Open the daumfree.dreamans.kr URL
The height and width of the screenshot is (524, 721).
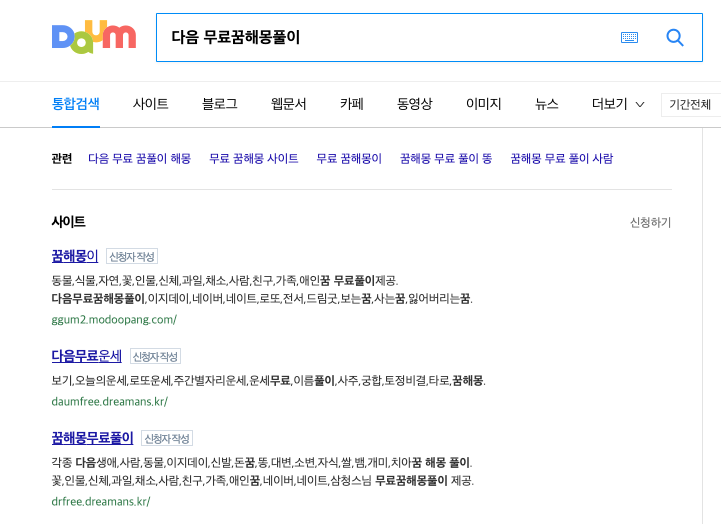coord(109,401)
